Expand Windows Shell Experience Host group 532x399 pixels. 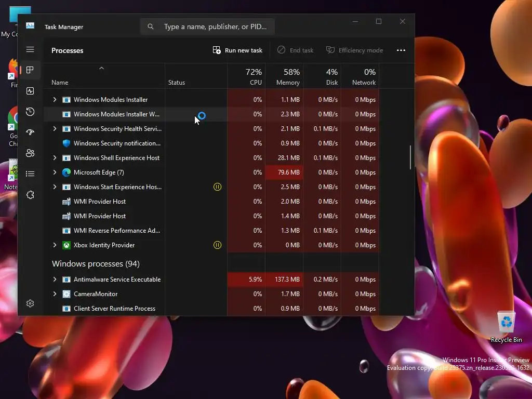(55, 158)
